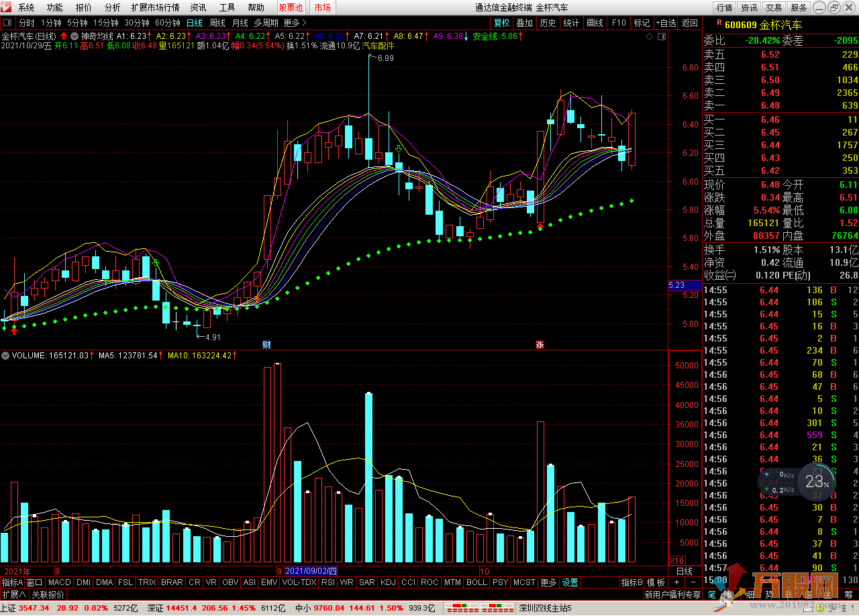859x616 pixels.
Task: Open indicator 设置 settings
Action: 570,582
